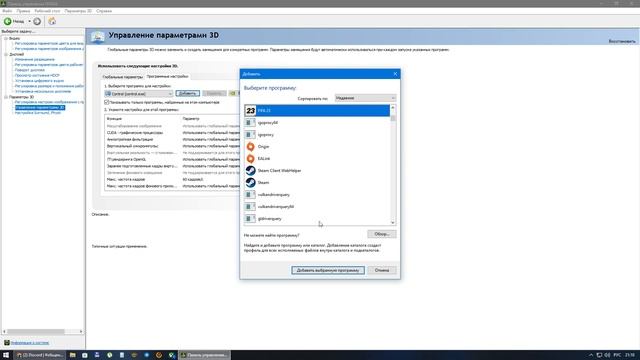Image resolution: width=640 pixels, height=360 pixels.
Task: Click the Forward arrow toolbar icon
Action: click(37, 21)
